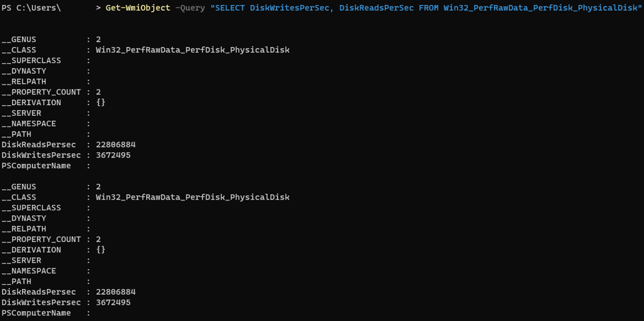Click first PSComputerName label
Screen dimensions: 644x321
(x=36, y=166)
